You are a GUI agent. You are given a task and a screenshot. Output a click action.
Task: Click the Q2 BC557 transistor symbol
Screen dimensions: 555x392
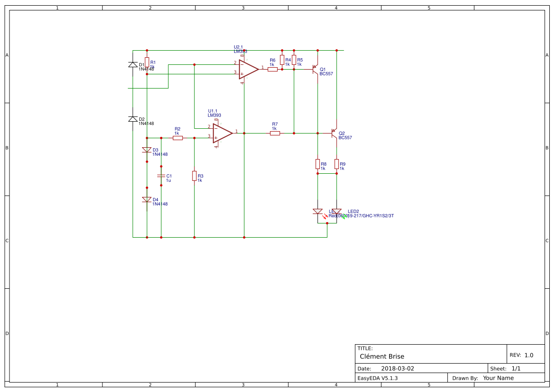[x=335, y=134]
